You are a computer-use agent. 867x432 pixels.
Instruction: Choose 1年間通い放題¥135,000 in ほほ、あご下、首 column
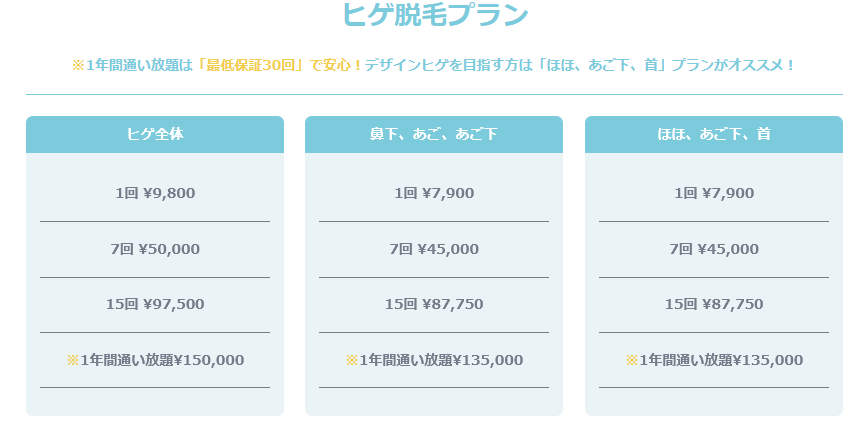[x=714, y=360]
